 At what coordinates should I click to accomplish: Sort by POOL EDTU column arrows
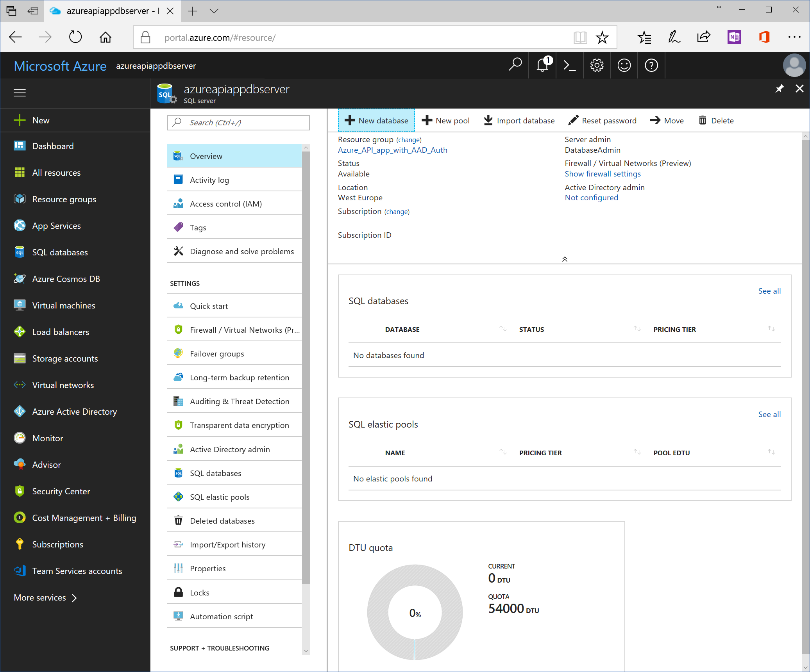[x=771, y=453]
